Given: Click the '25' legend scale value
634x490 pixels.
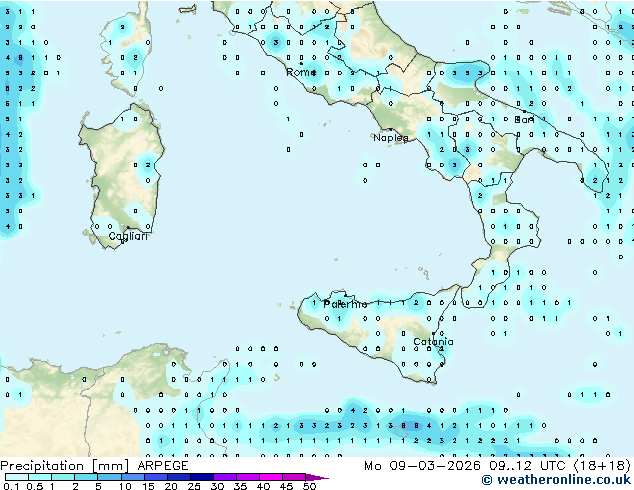Looking at the screenshot, I should [x=194, y=486].
